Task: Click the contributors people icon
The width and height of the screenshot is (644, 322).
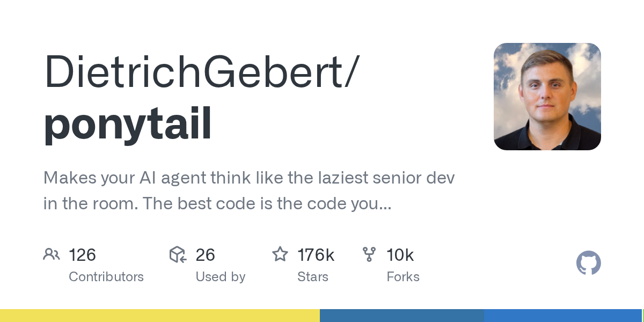Action: point(52,254)
